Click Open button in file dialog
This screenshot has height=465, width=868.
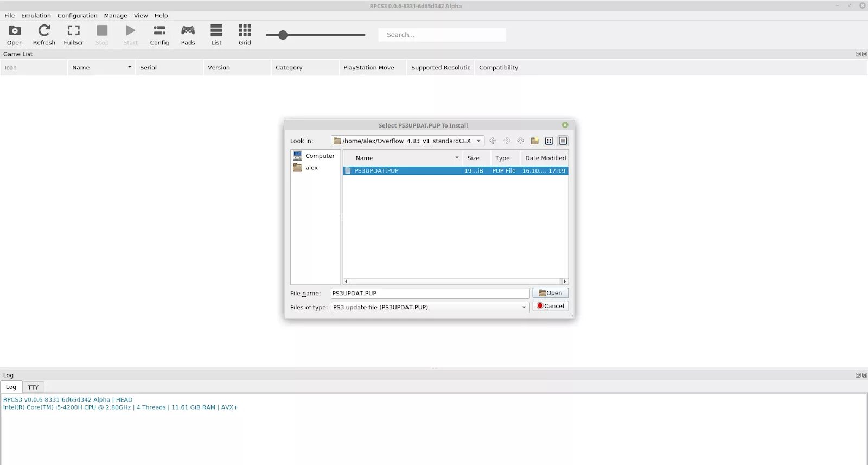(x=550, y=293)
